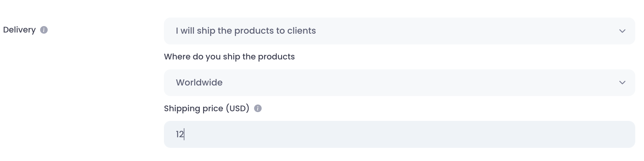Focus the Shipping price input field
The image size is (644, 161).
399,134
